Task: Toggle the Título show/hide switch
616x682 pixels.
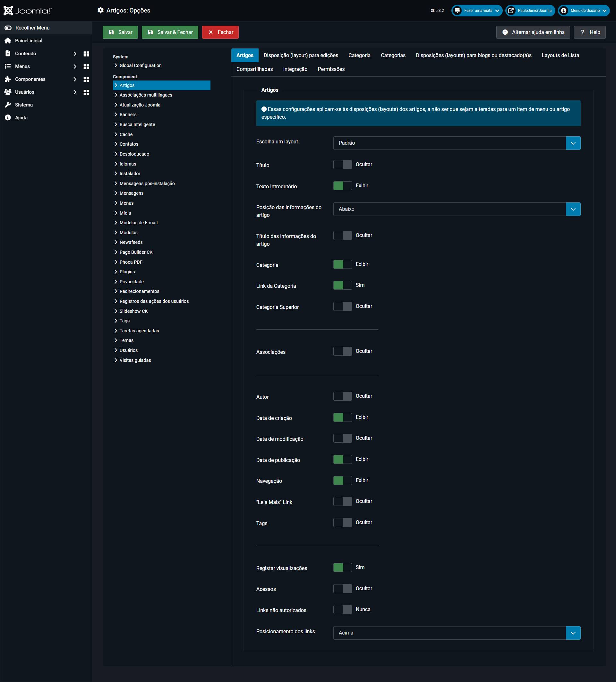Action: (x=342, y=165)
